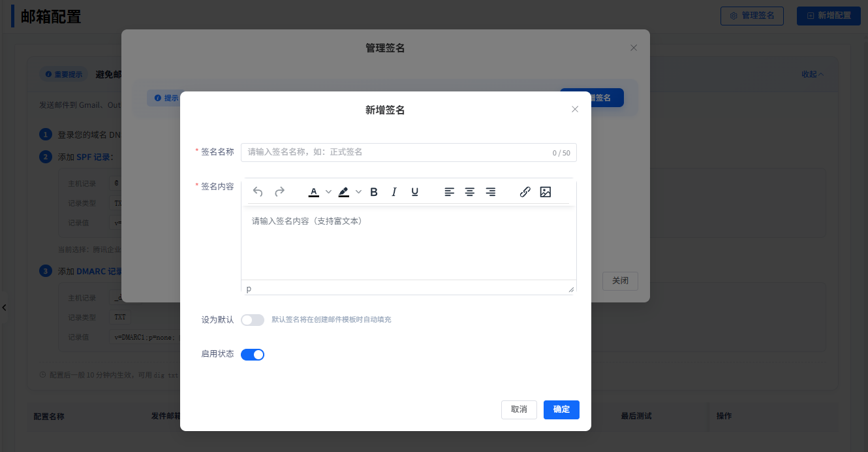
Task: Right-align the signature content
Action: point(491,192)
